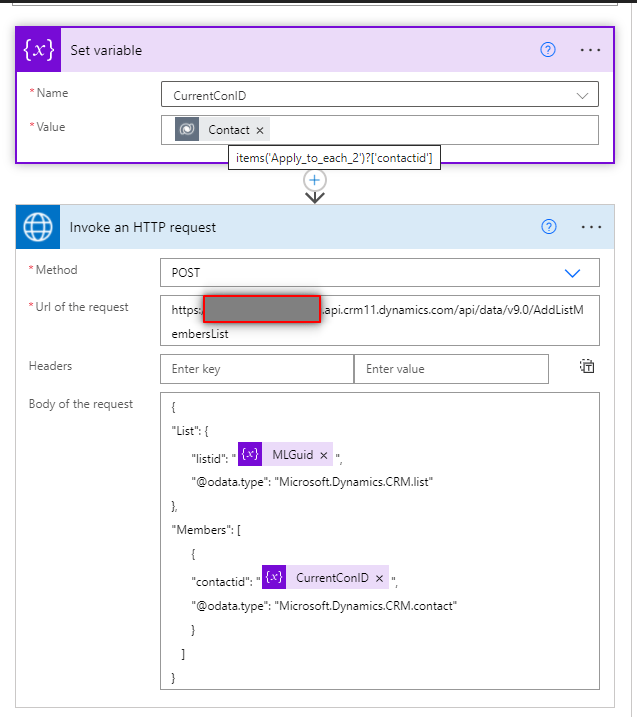
Task: Expand the Method dropdown set to POST
Action: [x=572, y=273]
